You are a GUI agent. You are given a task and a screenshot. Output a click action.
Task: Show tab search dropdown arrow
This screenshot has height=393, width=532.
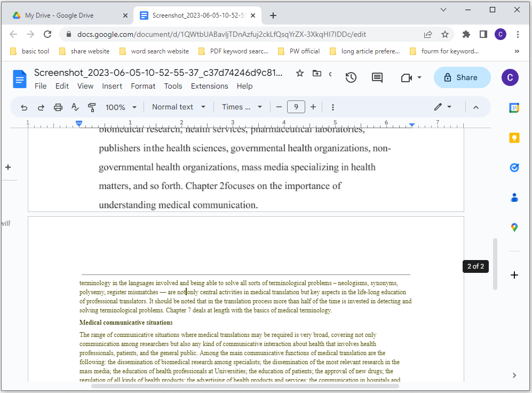443,10
